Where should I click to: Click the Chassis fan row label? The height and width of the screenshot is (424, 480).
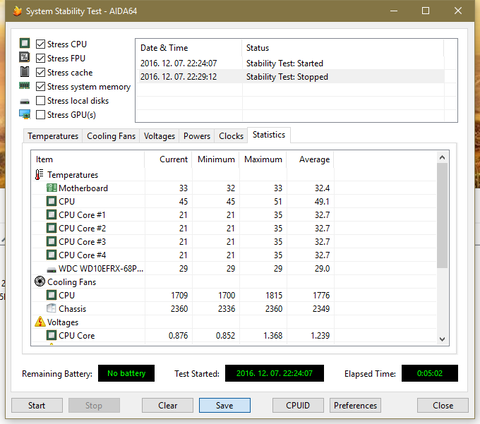coord(72,309)
